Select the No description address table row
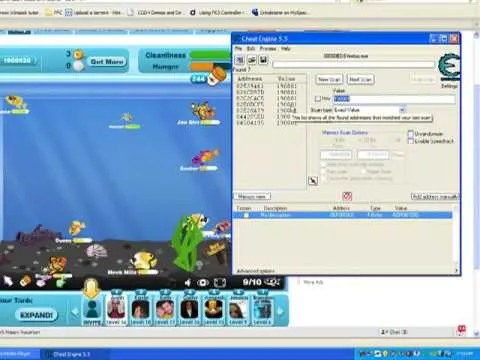 point(343,215)
